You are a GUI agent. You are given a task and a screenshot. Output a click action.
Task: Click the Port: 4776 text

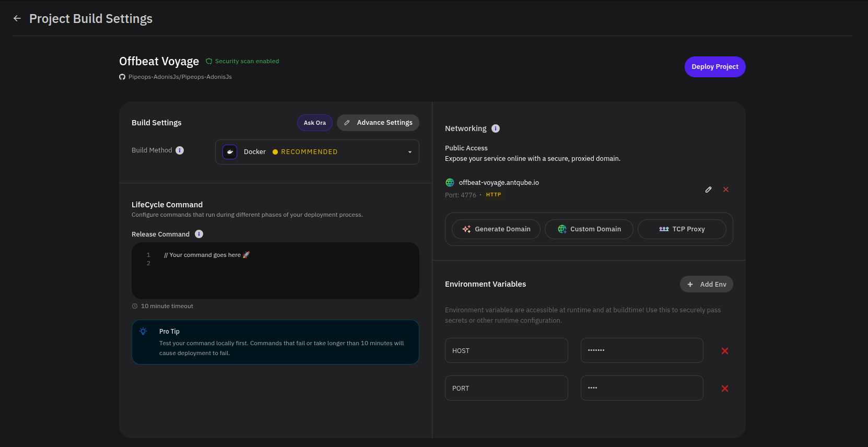pyautogui.click(x=461, y=195)
